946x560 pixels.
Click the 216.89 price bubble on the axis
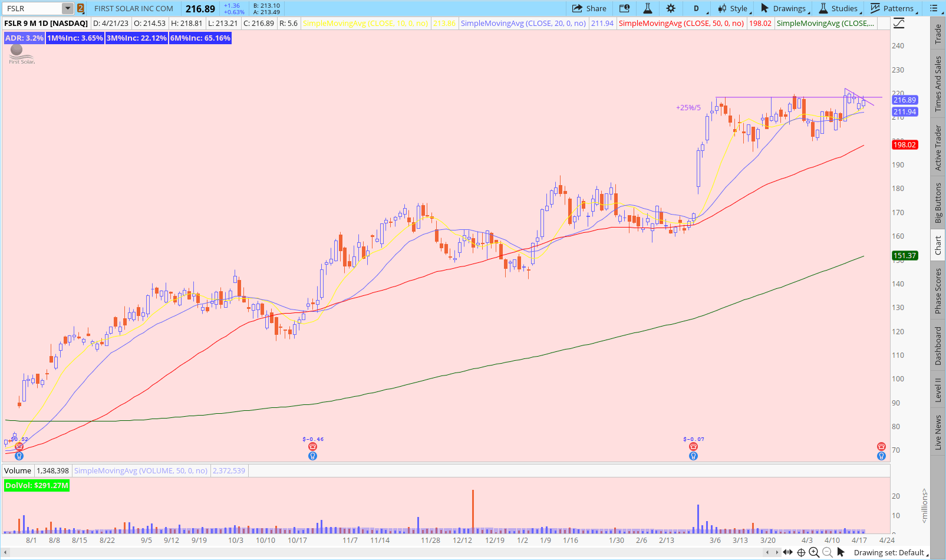click(x=905, y=100)
